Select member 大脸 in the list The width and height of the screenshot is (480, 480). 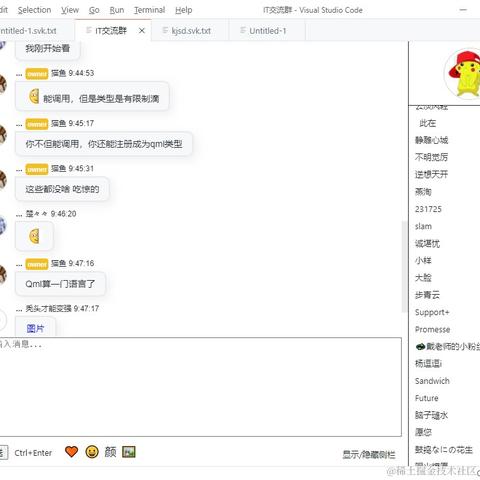[x=423, y=278]
